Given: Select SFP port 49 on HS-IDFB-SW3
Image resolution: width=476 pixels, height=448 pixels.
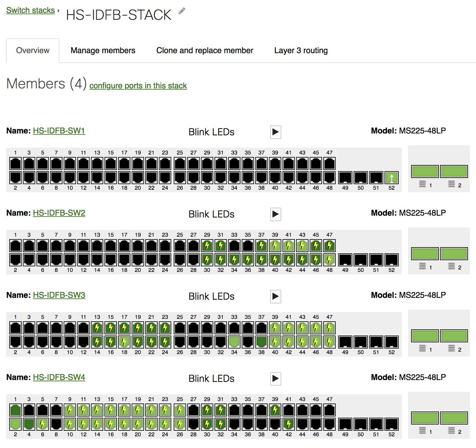Looking at the screenshot, I should point(345,342).
